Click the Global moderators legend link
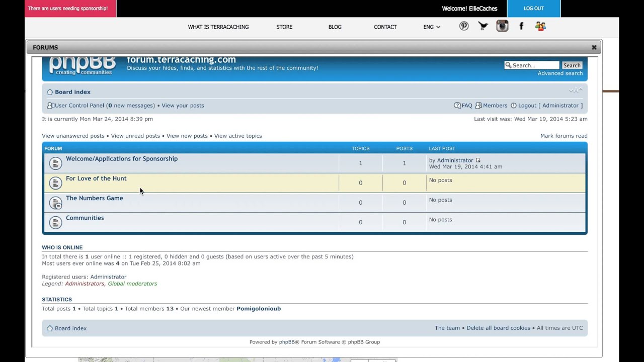 [132, 284]
